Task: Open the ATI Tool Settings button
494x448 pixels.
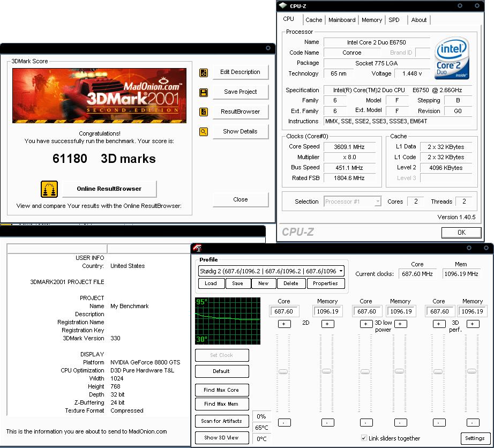Action: [x=475, y=438]
